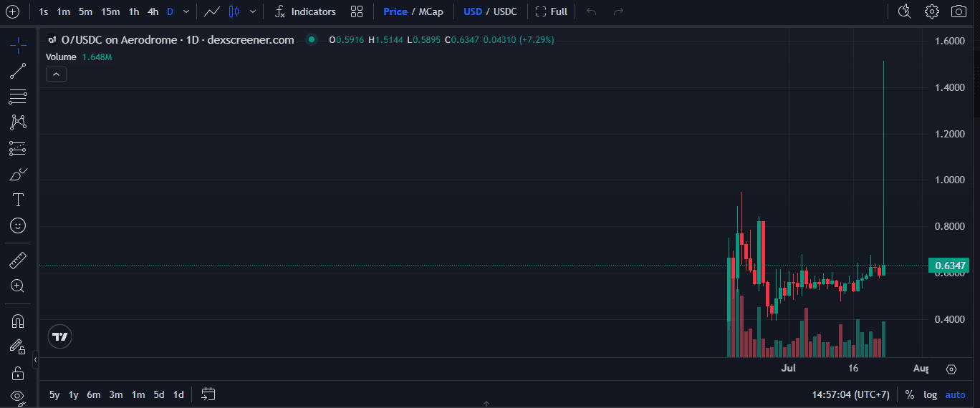980x408 pixels.
Task: Toggle auto scale
Action: coord(956,394)
